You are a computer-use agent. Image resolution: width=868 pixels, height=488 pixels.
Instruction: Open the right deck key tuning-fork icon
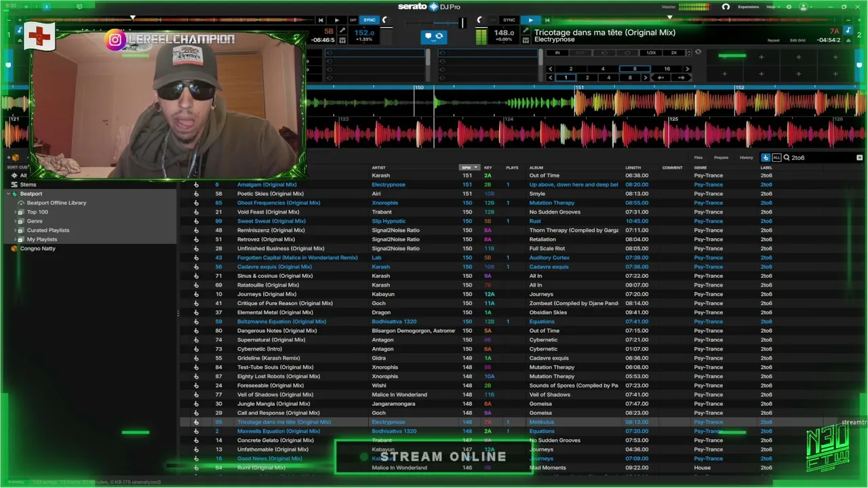[x=525, y=31]
